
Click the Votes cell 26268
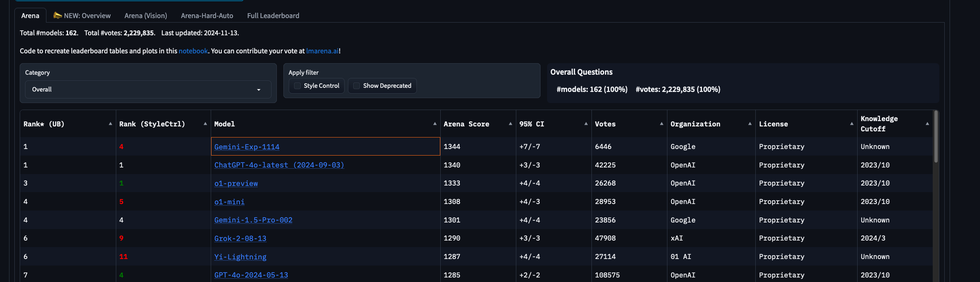pos(629,183)
